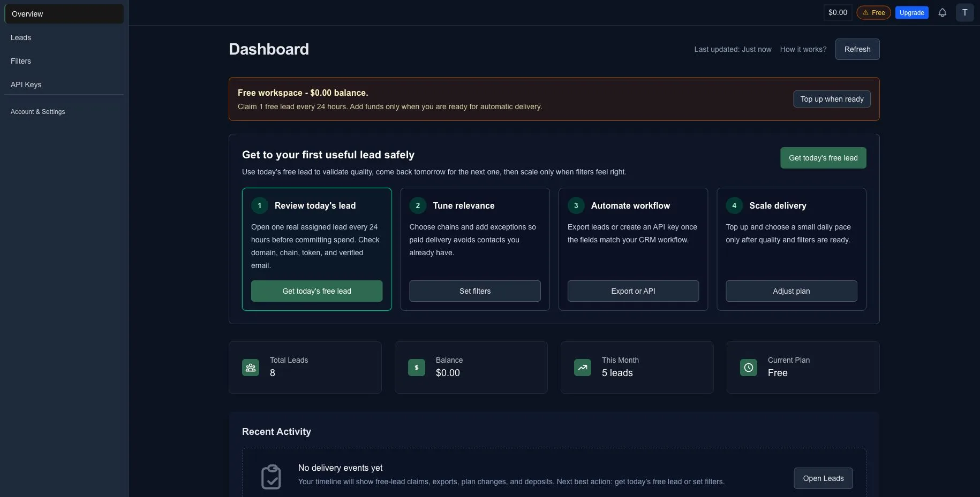
Task: Navigate to API Keys
Action: 64,85
